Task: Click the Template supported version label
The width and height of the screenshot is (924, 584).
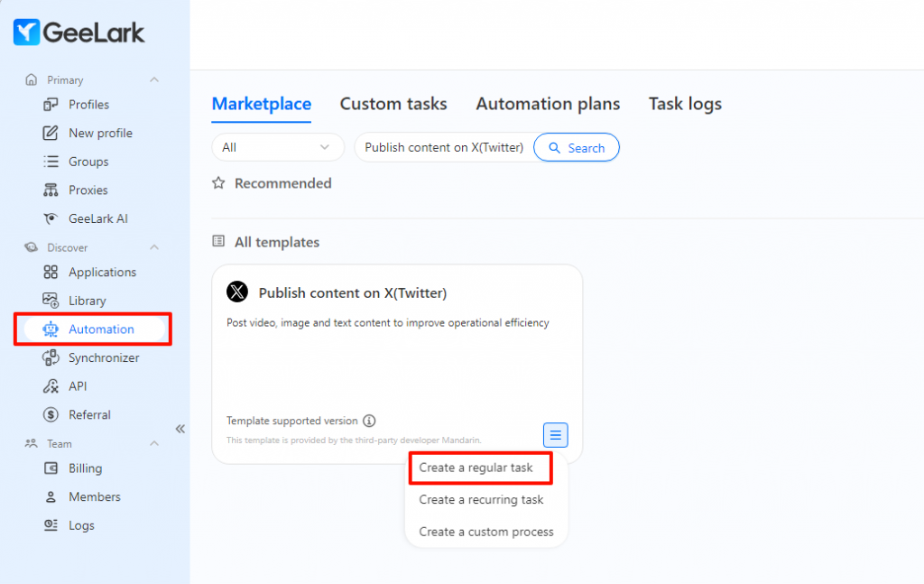Action: click(x=291, y=421)
